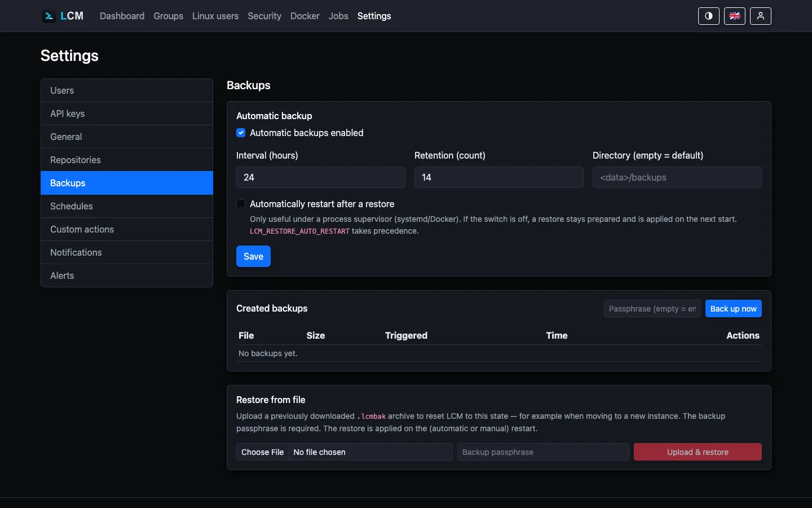Open the Linux users page
812x508 pixels.
[x=215, y=16]
